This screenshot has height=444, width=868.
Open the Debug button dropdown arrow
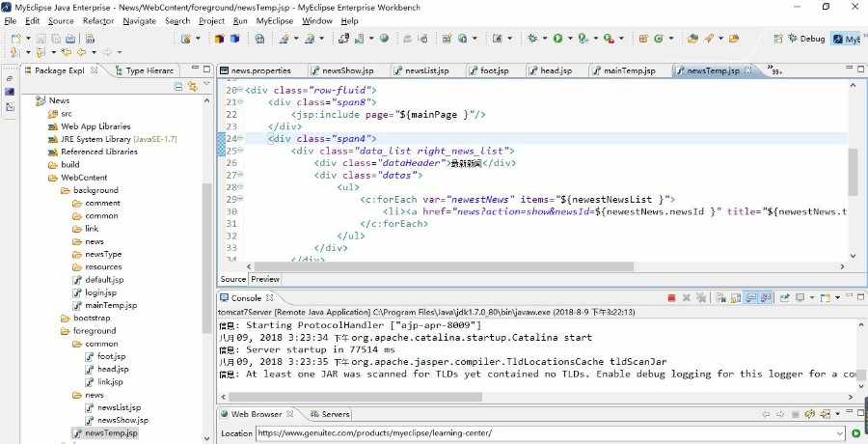click(544, 39)
